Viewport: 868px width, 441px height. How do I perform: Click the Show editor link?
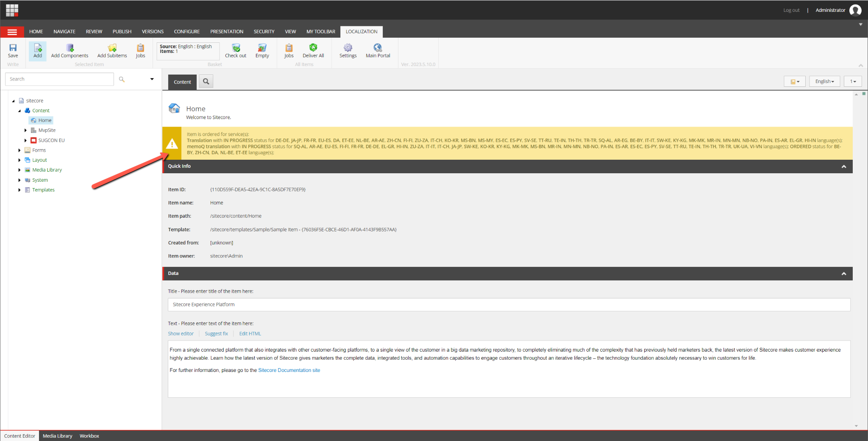pos(181,334)
